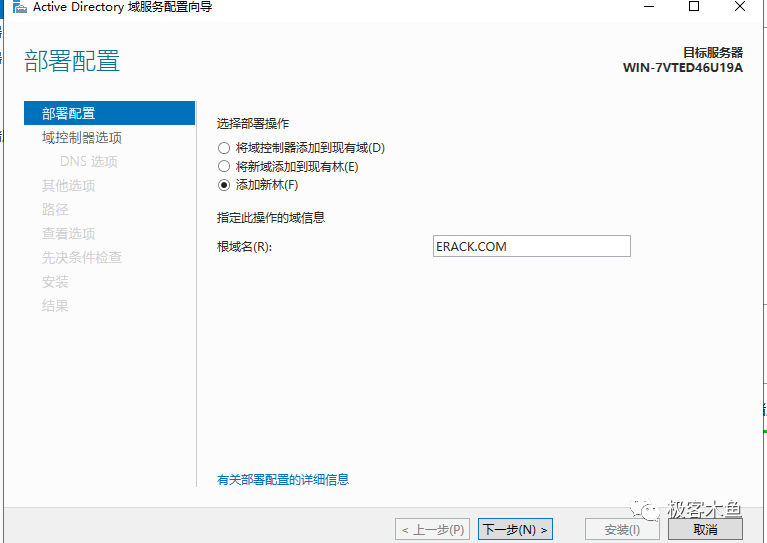Click the 取消 button
The height and width of the screenshot is (543, 767).
pyautogui.click(x=705, y=529)
